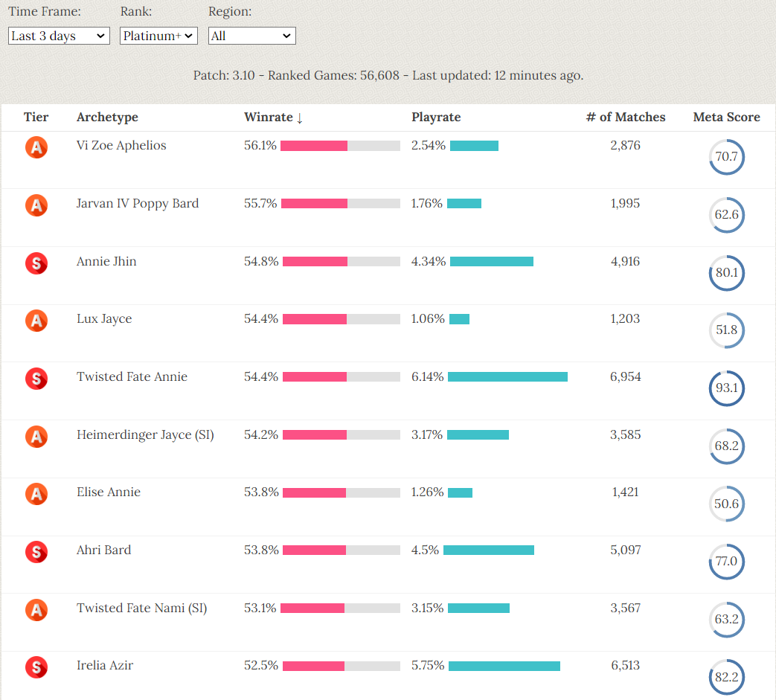Click the 63.2 meta score circle
776x700 pixels.
[x=726, y=620]
